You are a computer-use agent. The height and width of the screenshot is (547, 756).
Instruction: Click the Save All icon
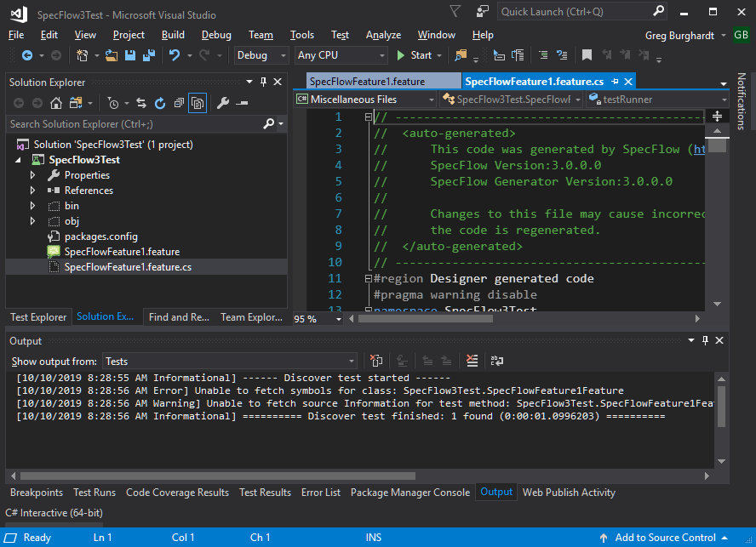(x=149, y=55)
